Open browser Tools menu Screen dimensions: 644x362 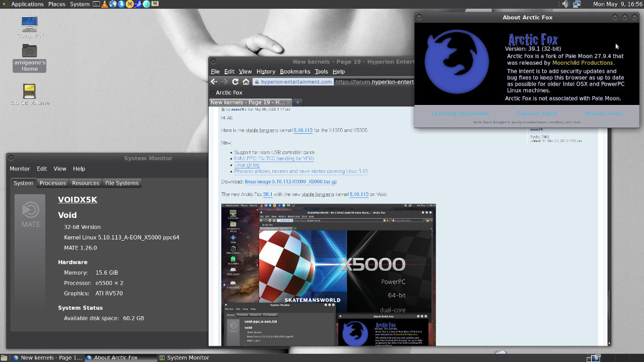coord(321,72)
